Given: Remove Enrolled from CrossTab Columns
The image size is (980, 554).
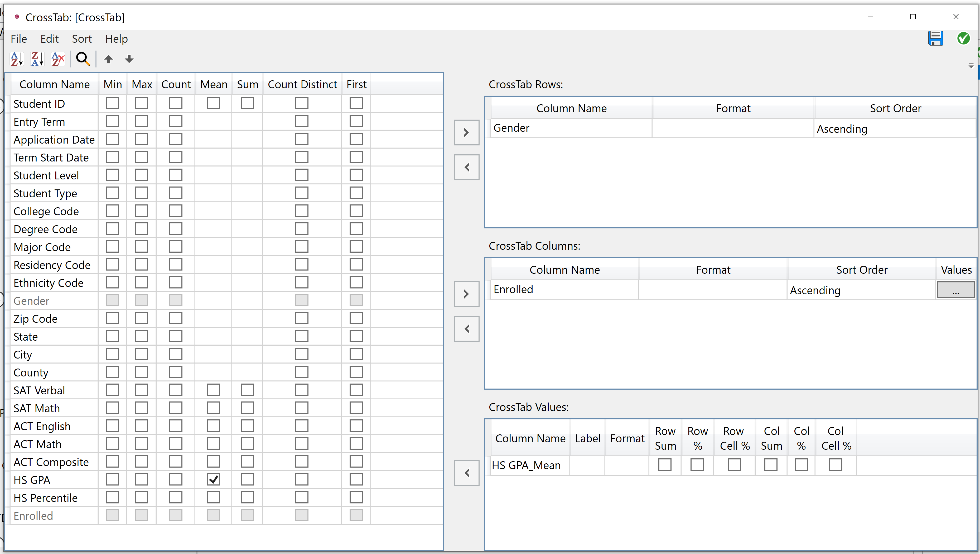Looking at the screenshot, I should 466,328.
